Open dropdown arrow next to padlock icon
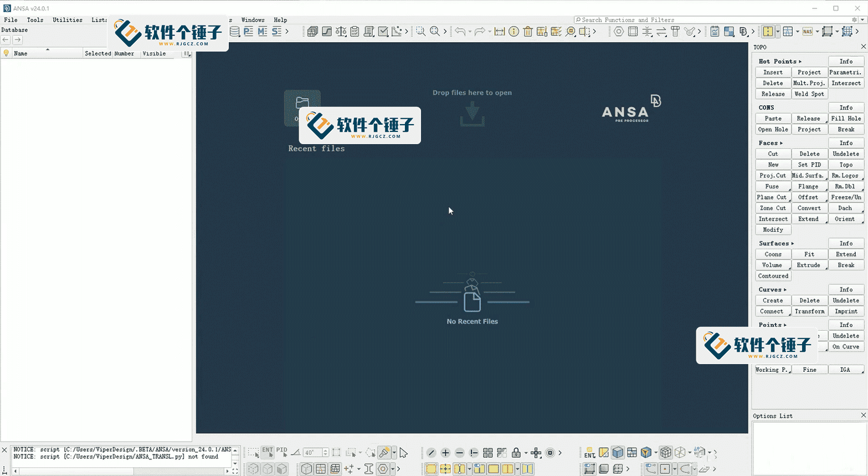Image resolution: width=868 pixels, height=476 pixels. [526, 453]
